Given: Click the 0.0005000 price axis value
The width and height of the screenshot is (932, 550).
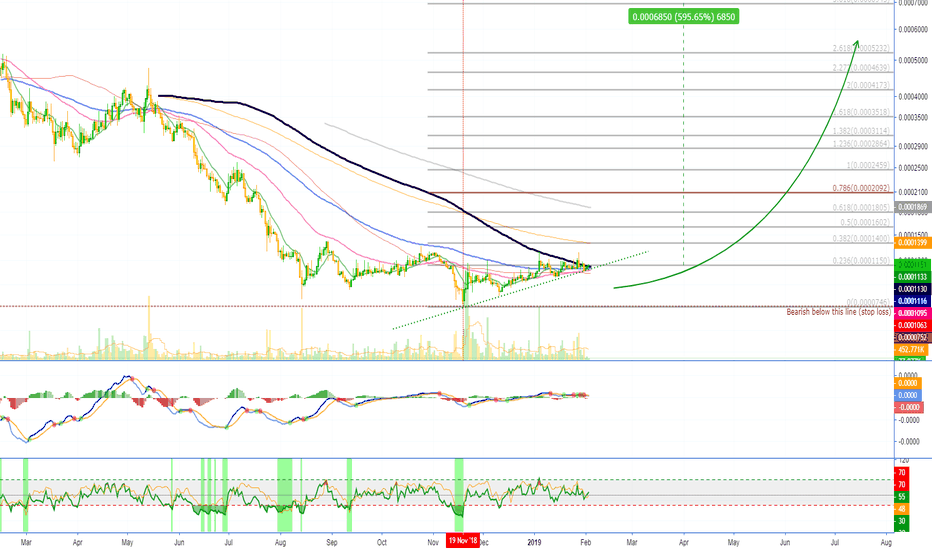Looking at the screenshot, I should pyautogui.click(x=914, y=61).
